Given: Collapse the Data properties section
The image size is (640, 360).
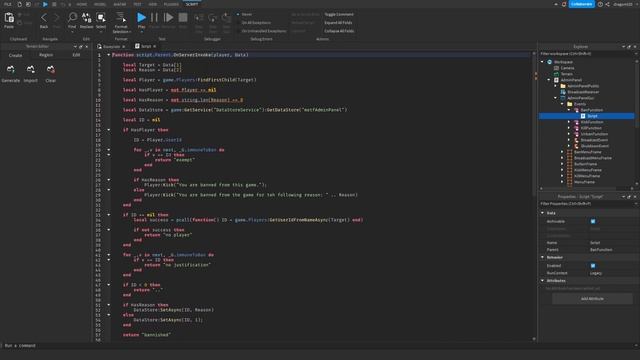Looking at the screenshot, I should [x=542, y=213].
